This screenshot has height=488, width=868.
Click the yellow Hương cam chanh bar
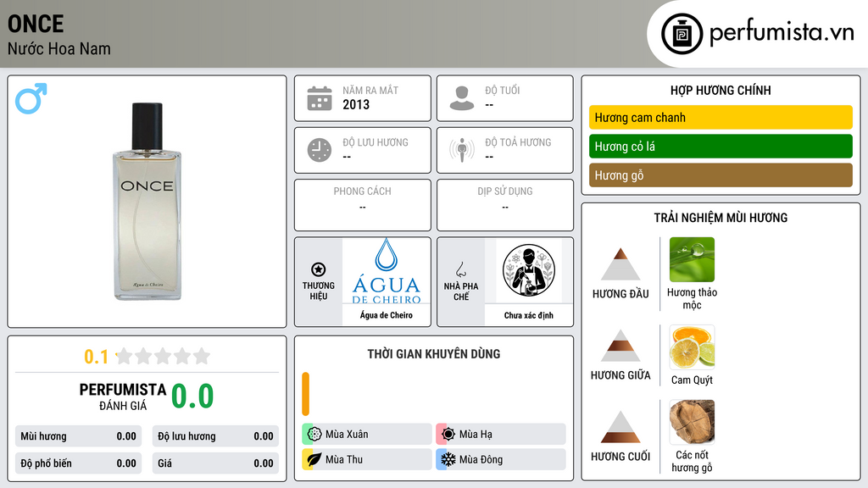point(721,117)
